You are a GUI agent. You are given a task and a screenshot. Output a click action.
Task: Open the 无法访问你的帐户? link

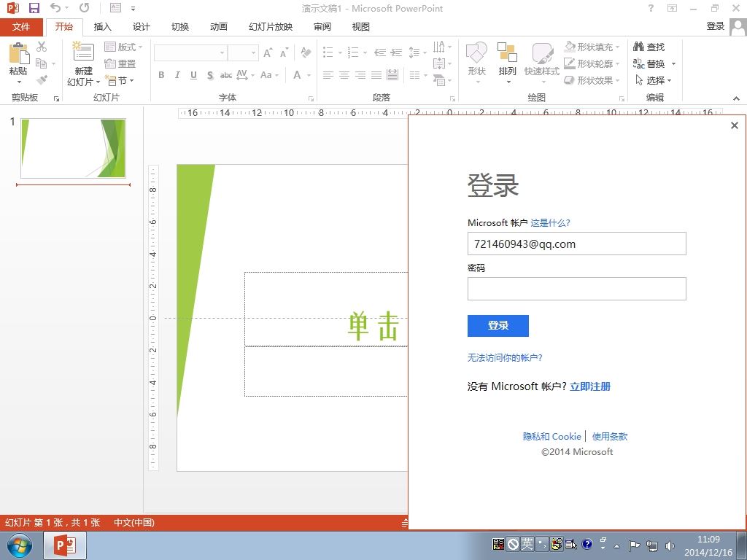tap(505, 357)
